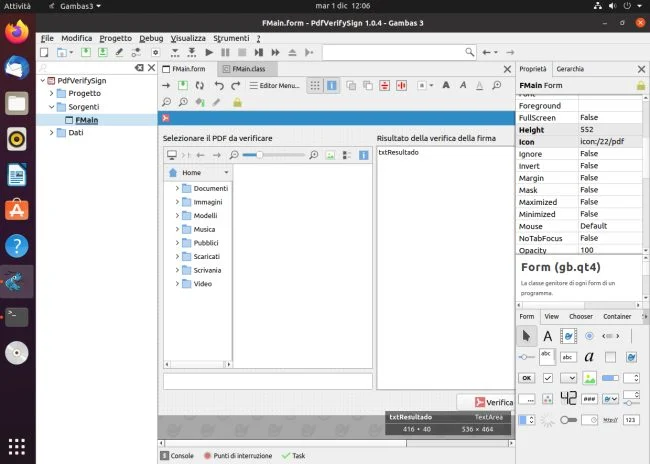Click the green save icon in form toolbar
The height and width of the screenshot is (464, 650).
[x=183, y=85]
